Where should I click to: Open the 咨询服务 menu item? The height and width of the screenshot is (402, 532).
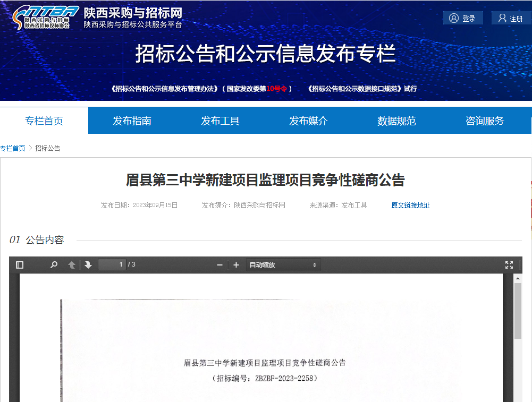485,121
